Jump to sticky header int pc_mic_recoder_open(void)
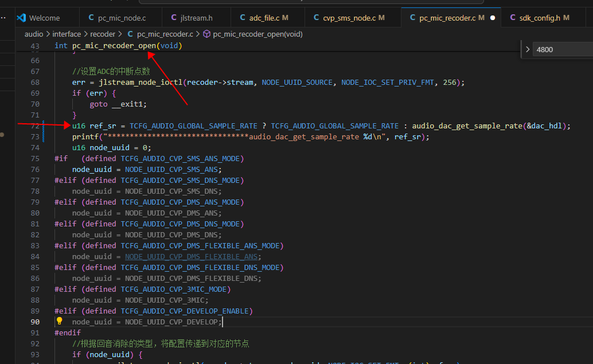 118,46
